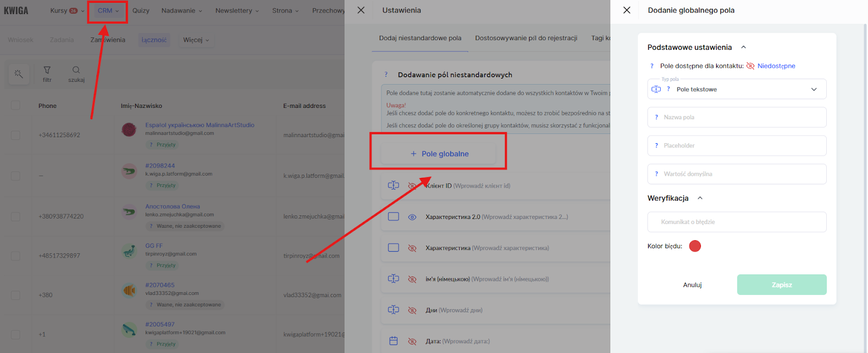Click the szukaj search icon
This screenshot has height=353, width=868.
(x=76, y=70)
